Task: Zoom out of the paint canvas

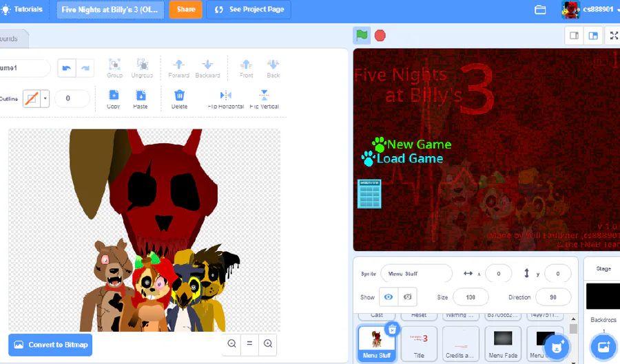Action: (232, 343)
